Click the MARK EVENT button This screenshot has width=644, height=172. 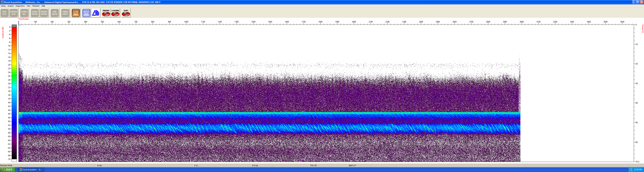[x=65, y=13]
